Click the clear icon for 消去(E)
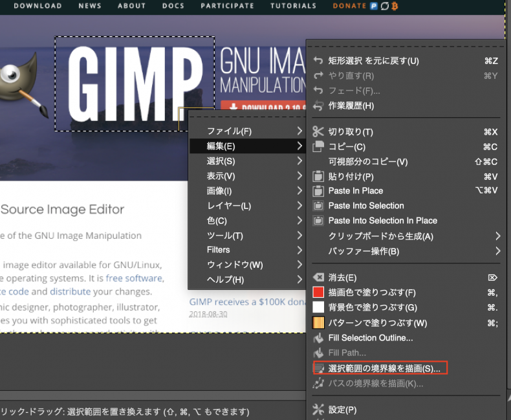The width and height of the screenshot is (511, 420). (318, 278)
